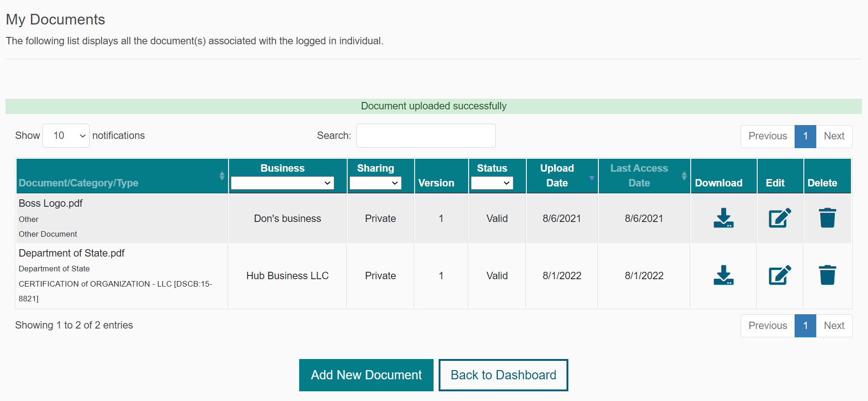Click Showing 1 to 2 of 2 entries
The width and height of the screenshot is (868, 401).
pos(74,325)
